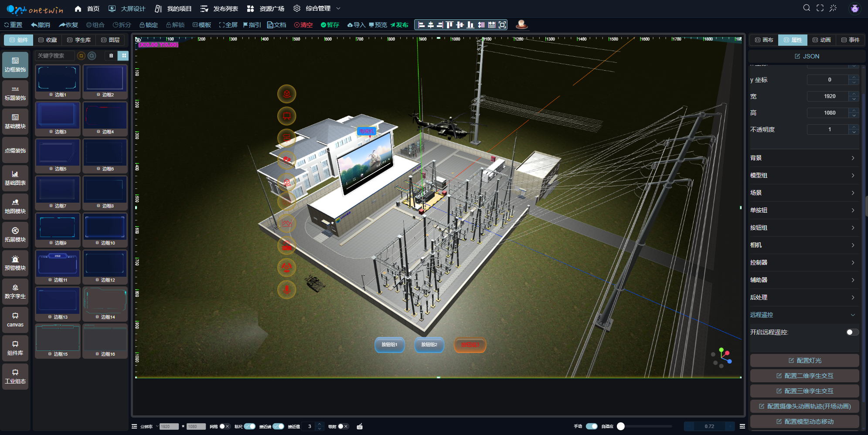The height and width of the screenshot is (435, 868).
Task: Open the 数字孪生 sidebar category
Action: [x=15, y=292]
